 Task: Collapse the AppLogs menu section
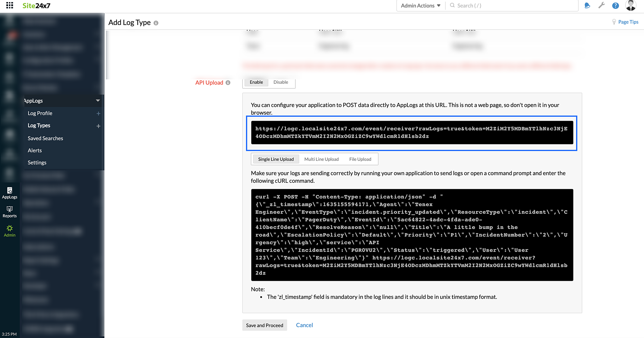point(98,101)
